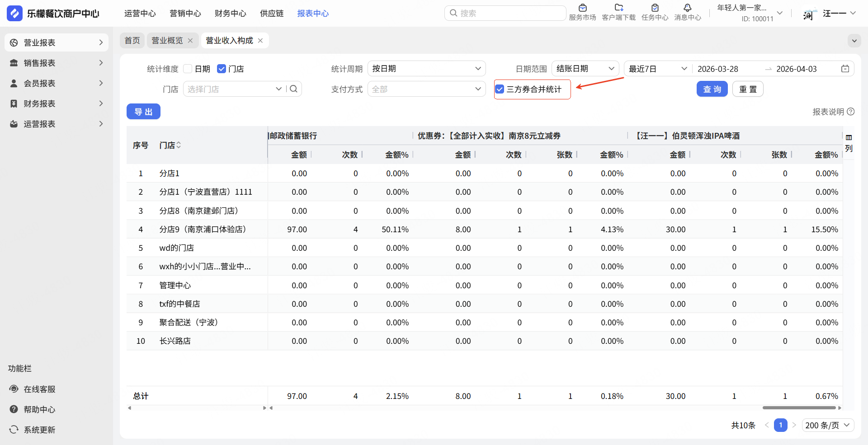The image size is (868, 445).
Task: Open the 最近7日 quick range dropdown
Action: tap(657, 69)
